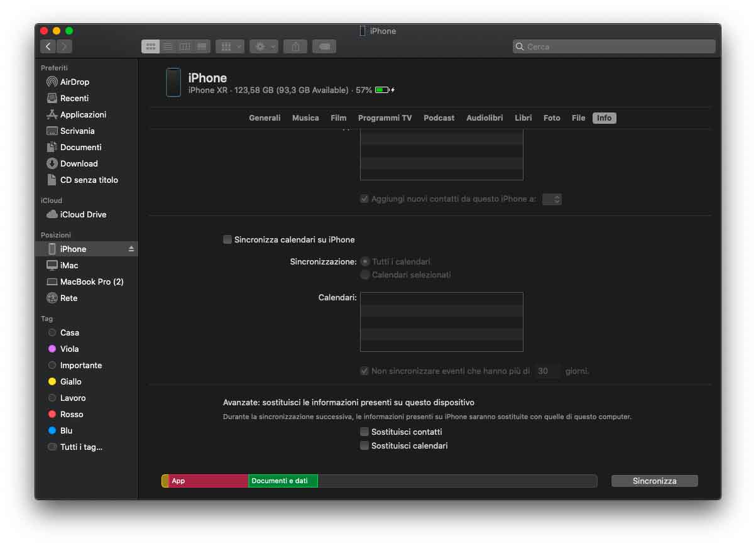
Task: Click the edit tags toolbar button
Action: pos(324,46)
